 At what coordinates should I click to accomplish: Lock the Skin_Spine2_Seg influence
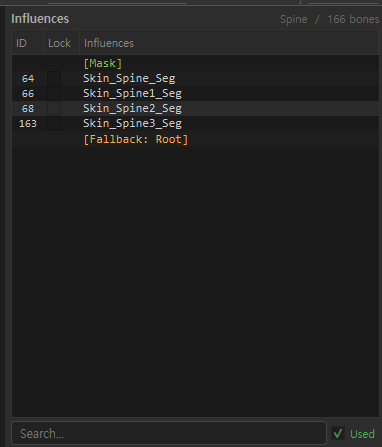pyautogui.click(x=54, y=108)
